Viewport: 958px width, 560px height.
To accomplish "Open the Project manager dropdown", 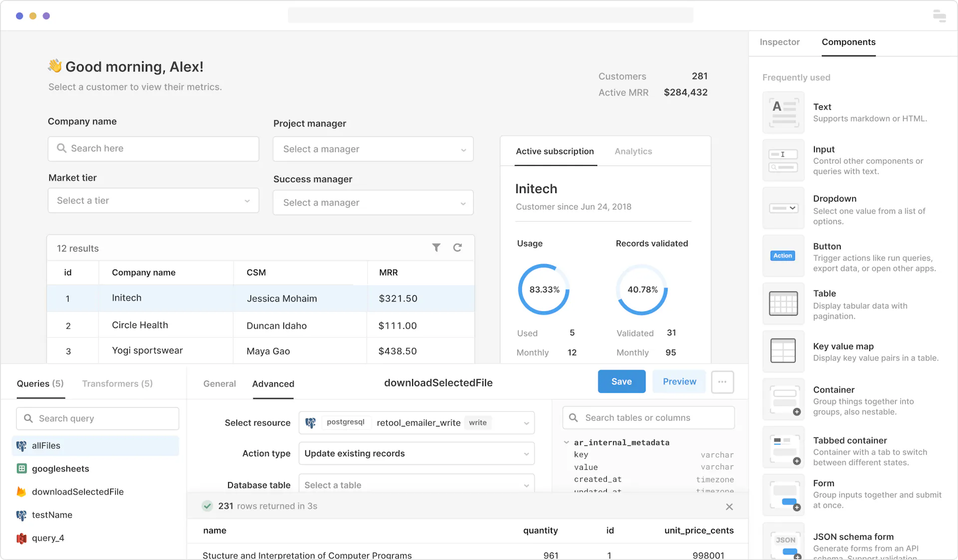I will [x=373, y=149].
